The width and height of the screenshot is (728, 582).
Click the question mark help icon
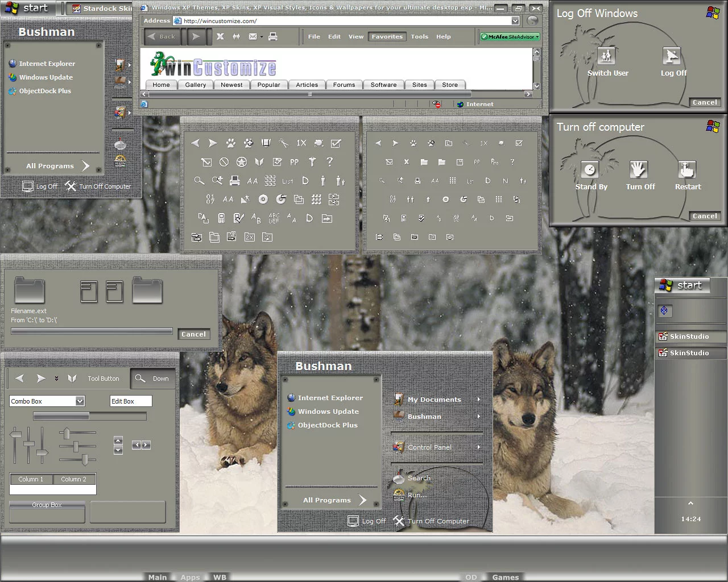point(329,162)
